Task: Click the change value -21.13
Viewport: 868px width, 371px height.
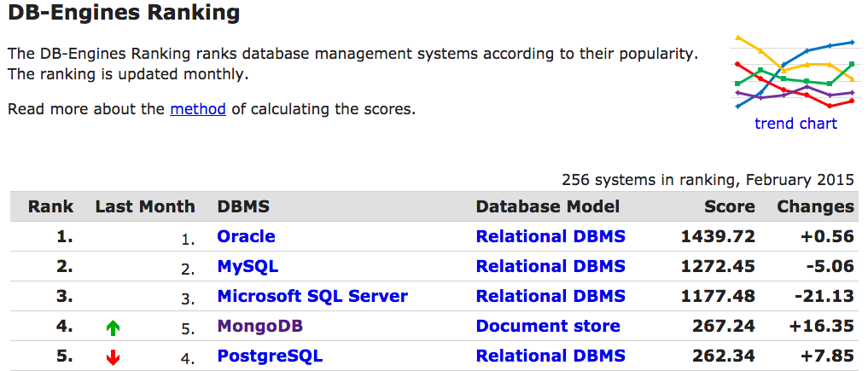Action: pyautogui.click(x=824, y=296)
